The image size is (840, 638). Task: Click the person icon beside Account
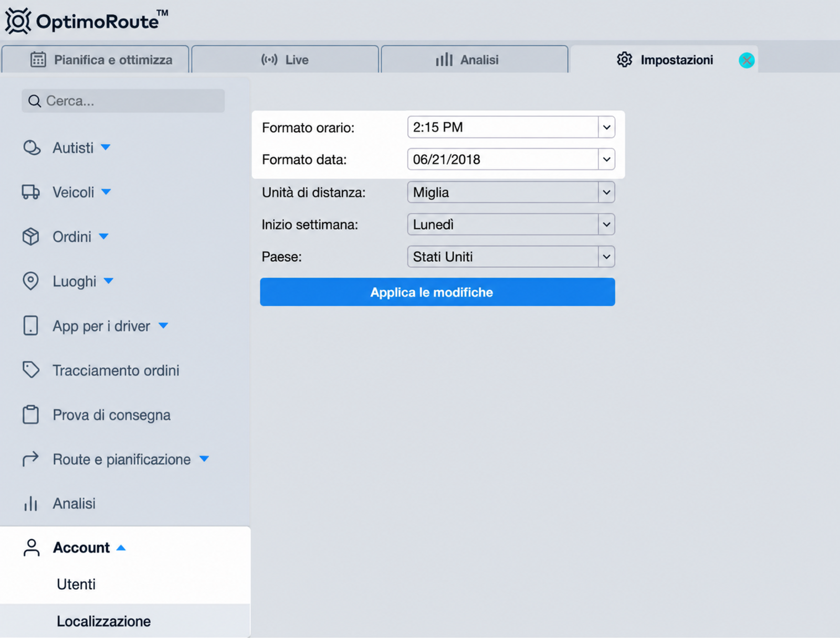pyautogui.click(x=31, y=547)
